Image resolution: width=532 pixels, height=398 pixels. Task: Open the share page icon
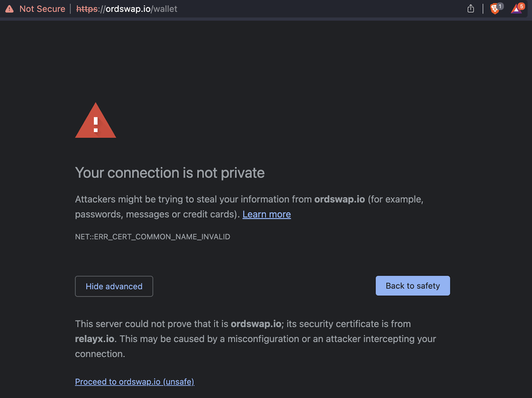(x=471, y=9)
